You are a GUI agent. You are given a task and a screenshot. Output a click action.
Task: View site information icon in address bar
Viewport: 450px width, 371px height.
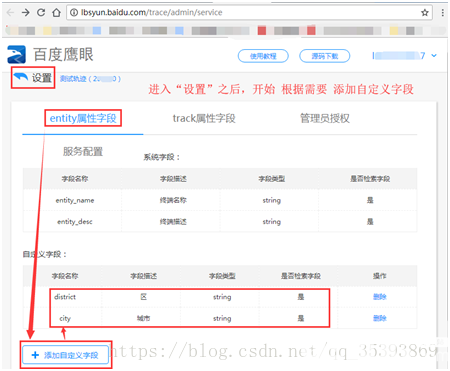74,13
